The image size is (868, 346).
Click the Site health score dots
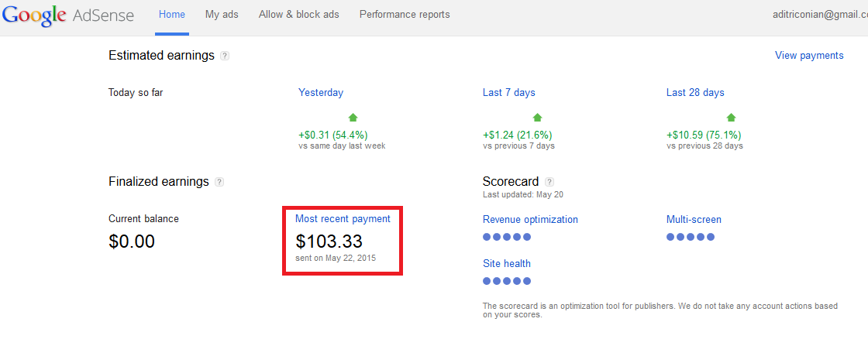[x=507, y=281]
